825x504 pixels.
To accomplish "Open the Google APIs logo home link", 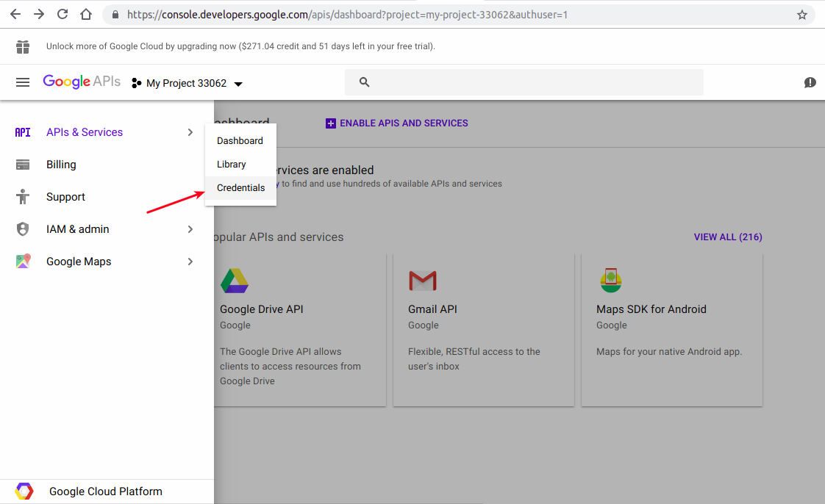I will coord(82,82).
